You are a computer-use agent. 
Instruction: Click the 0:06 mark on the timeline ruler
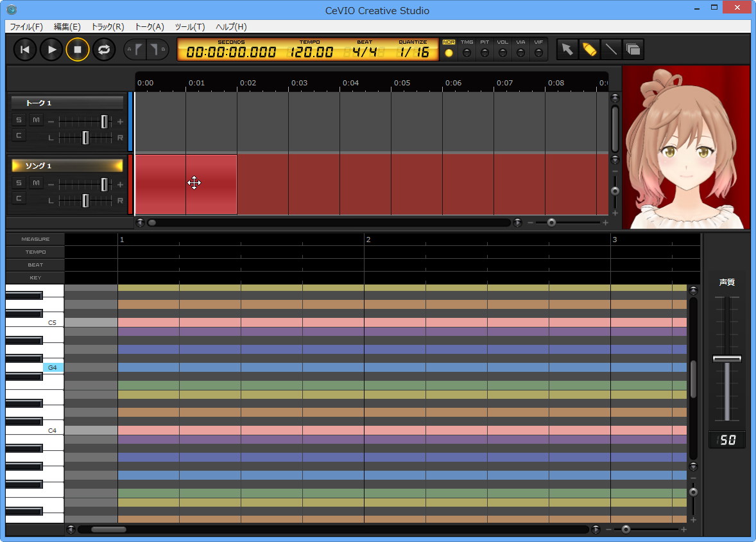(x=453, y=83)
